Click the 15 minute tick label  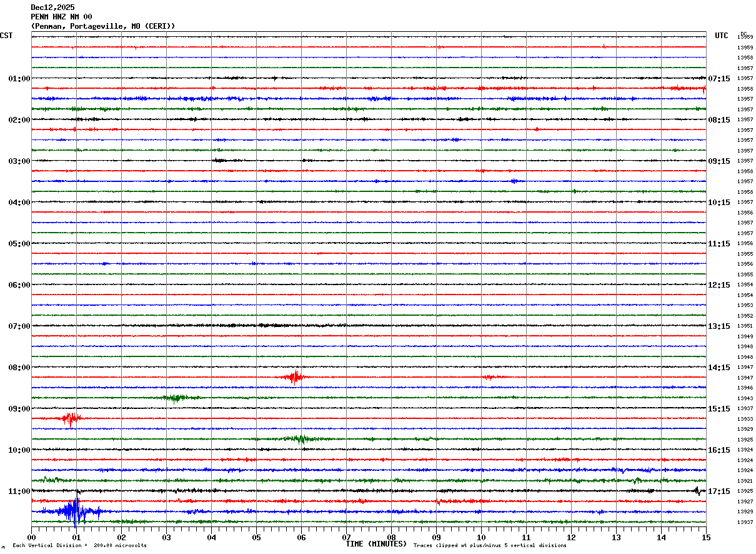pyautogui.click(x=706, y=537)
